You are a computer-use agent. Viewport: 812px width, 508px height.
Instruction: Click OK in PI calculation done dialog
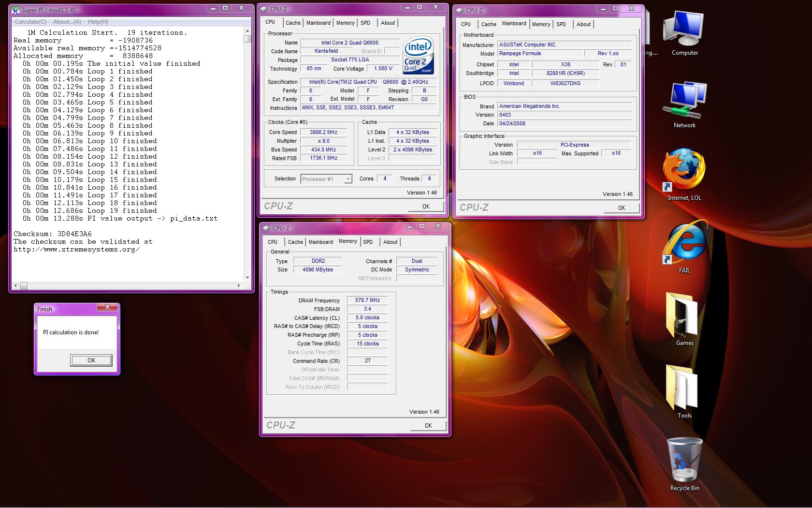click(91, 360)
